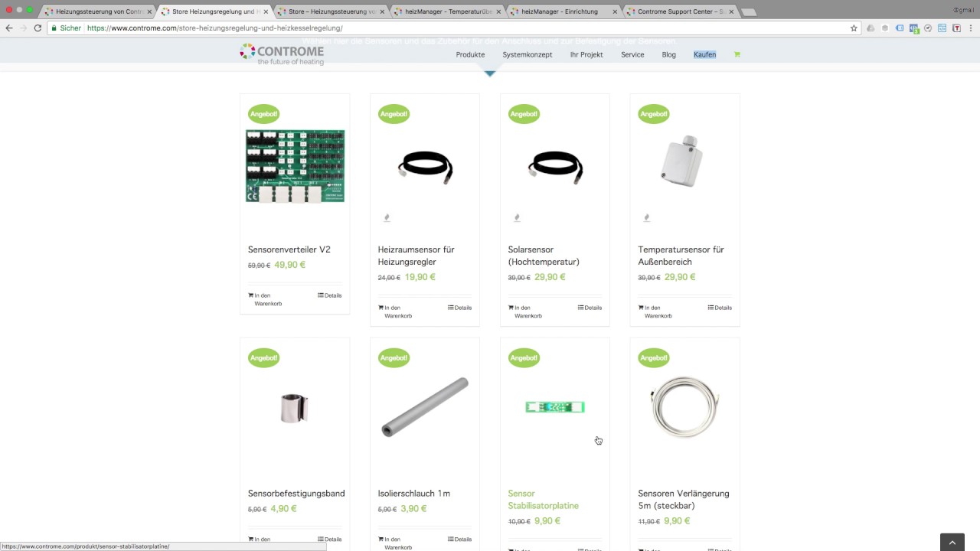Click the browser forward arrow
This screenshot has width=980, height=551.
point(23,28)
